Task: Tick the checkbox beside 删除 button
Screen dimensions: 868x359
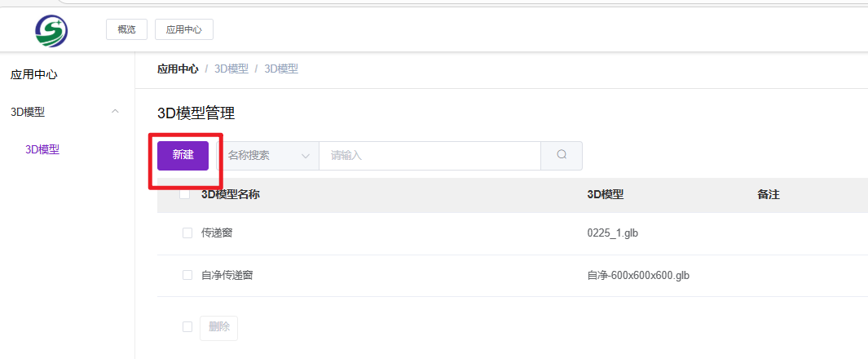Action: coord(187,327)
